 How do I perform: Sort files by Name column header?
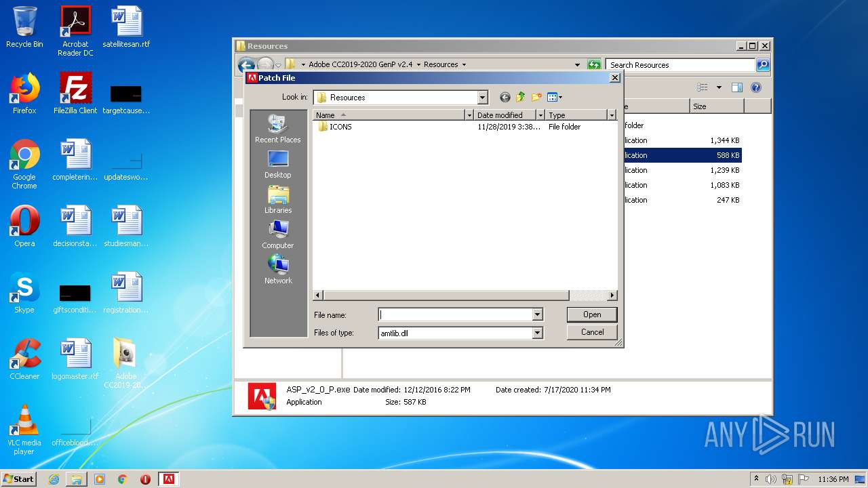[x=389, y=115]
